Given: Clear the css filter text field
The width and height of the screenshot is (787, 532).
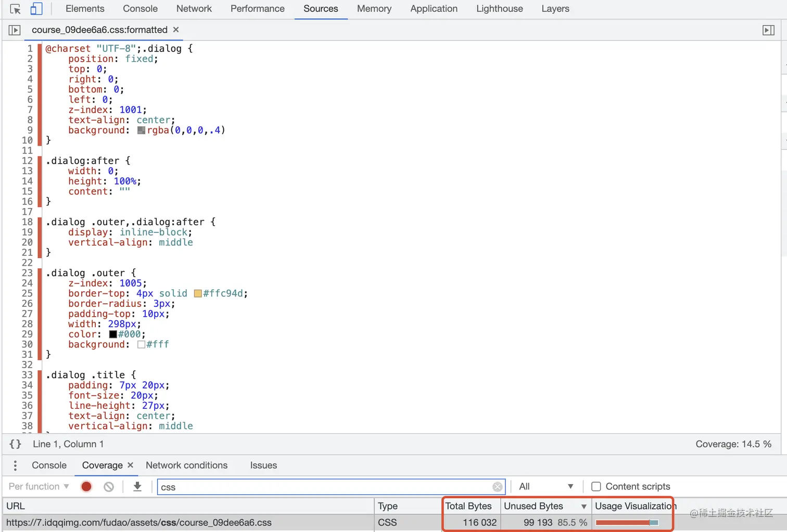Looking at the screenshot, I should tap(498, 487).
